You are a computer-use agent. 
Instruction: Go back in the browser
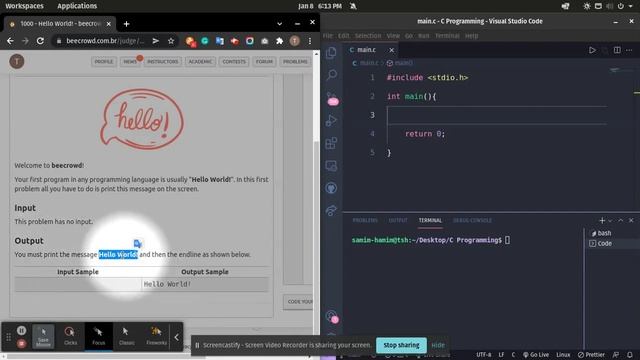[10, 41]
